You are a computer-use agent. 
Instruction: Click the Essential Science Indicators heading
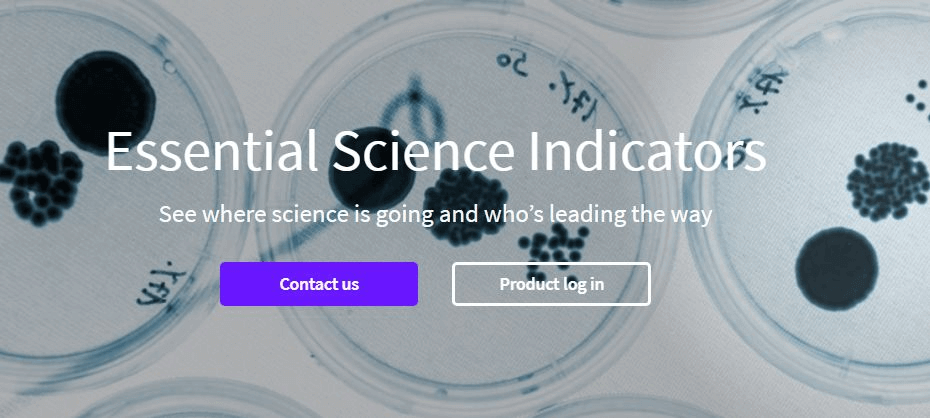click(x=436, y=151)
